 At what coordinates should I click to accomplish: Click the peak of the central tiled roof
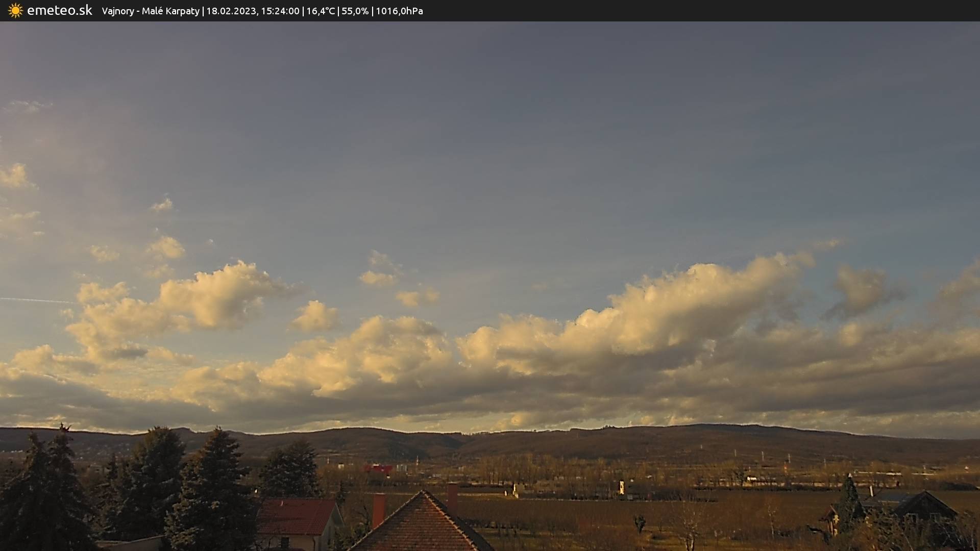point(422,493)
